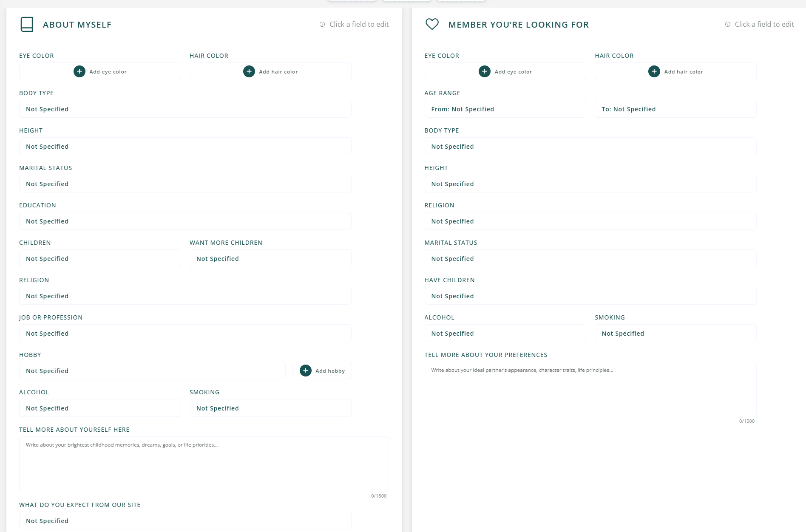The height and width of the screenshot is (532, 806).
Task: Open Have Children field
Action: click(x=590, y=296)
